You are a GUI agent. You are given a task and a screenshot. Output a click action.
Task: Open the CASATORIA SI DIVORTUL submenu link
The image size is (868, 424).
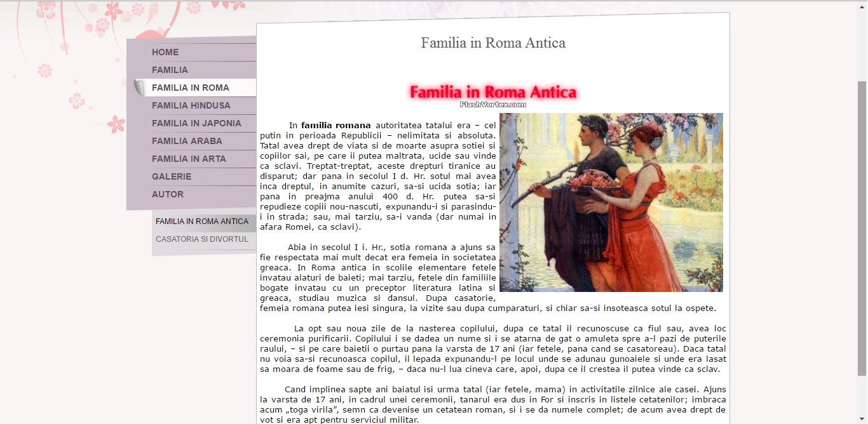click(x=202, y=239)
